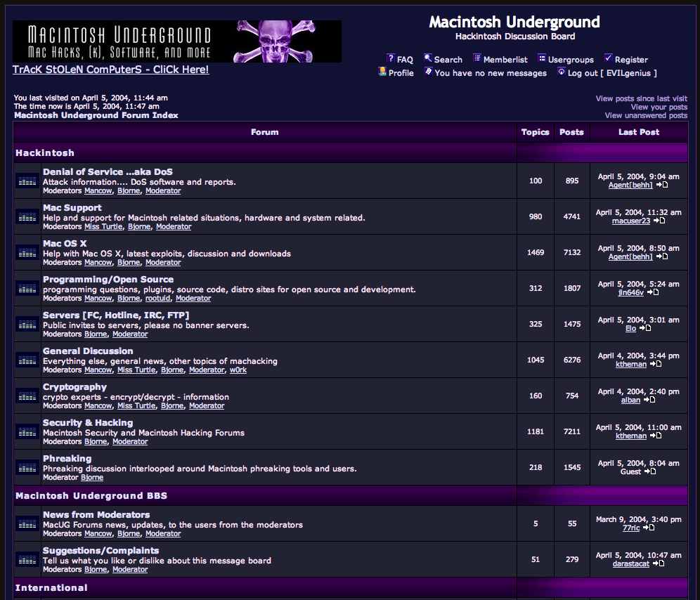The height and width of the screenshot is (600, 700).
Task: Click the Log out icon
Action: coord(561,72)
